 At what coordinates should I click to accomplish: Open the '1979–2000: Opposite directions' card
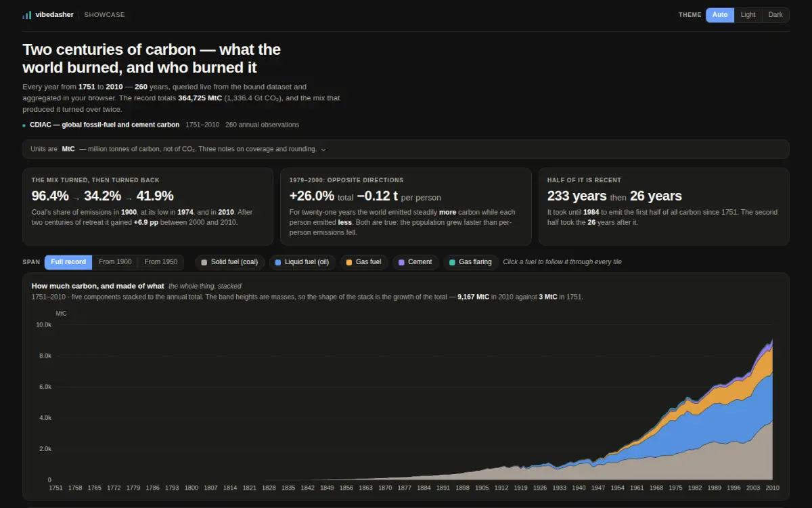tap(406, 206)
